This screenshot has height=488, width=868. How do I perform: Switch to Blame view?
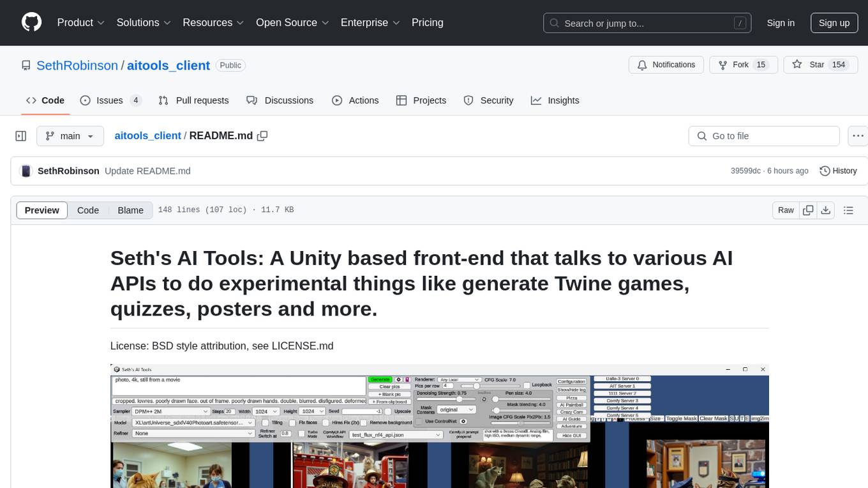pyautogui.click(x=130, y=210)
